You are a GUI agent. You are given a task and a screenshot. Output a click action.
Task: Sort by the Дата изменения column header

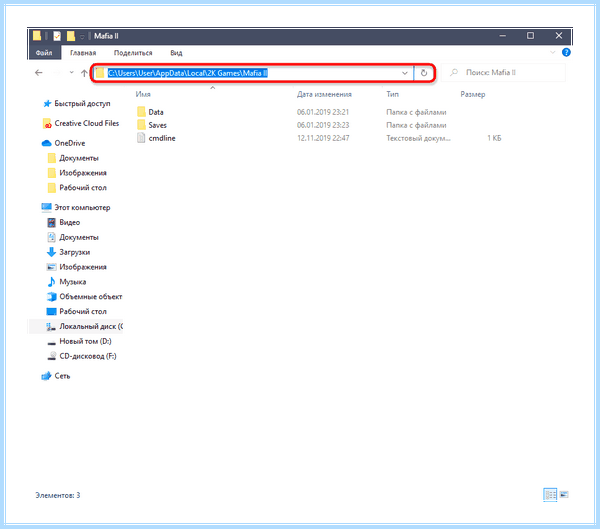(324, 94)
